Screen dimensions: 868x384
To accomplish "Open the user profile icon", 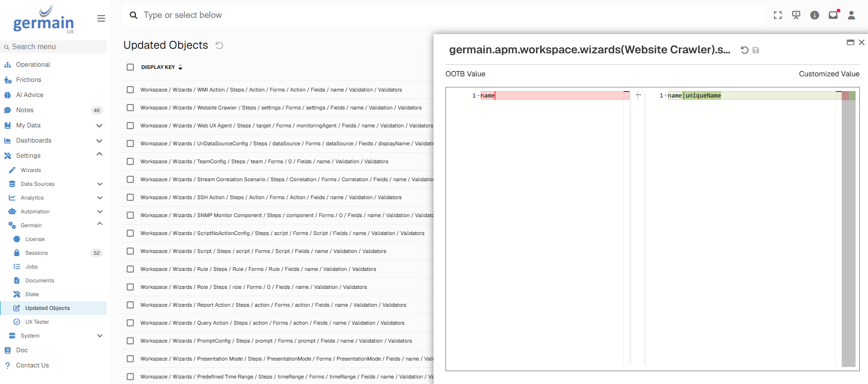I will coord(851,15).
